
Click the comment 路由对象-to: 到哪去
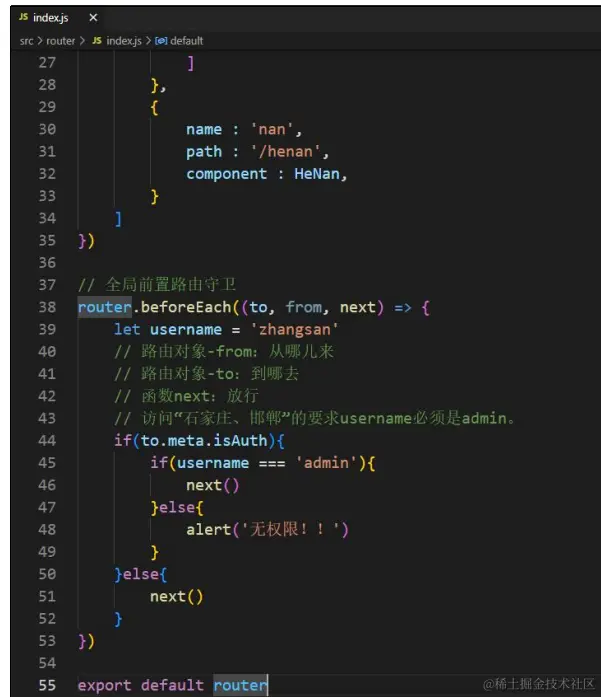(x=206, y=374)
